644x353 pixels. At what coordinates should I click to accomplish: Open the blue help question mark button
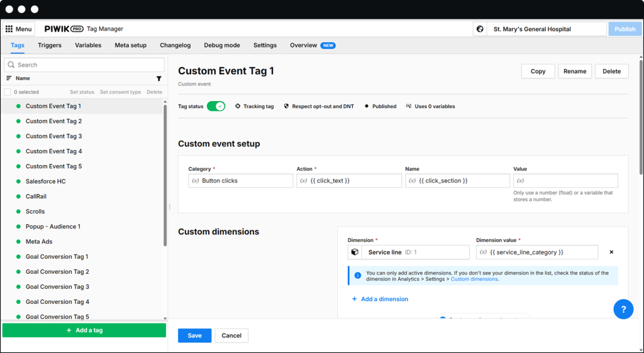tap(623, 309)
